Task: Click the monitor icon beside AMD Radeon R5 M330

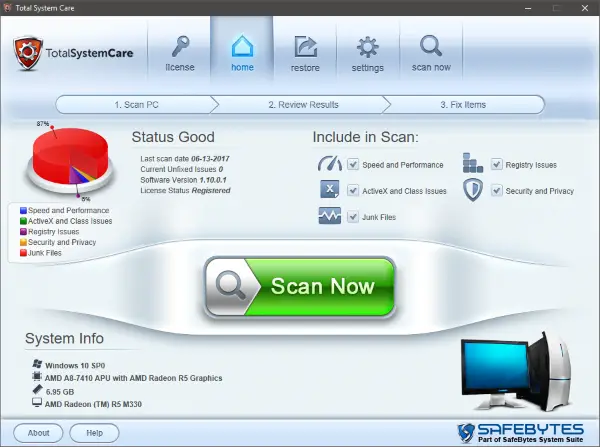Action: (37, 403)
